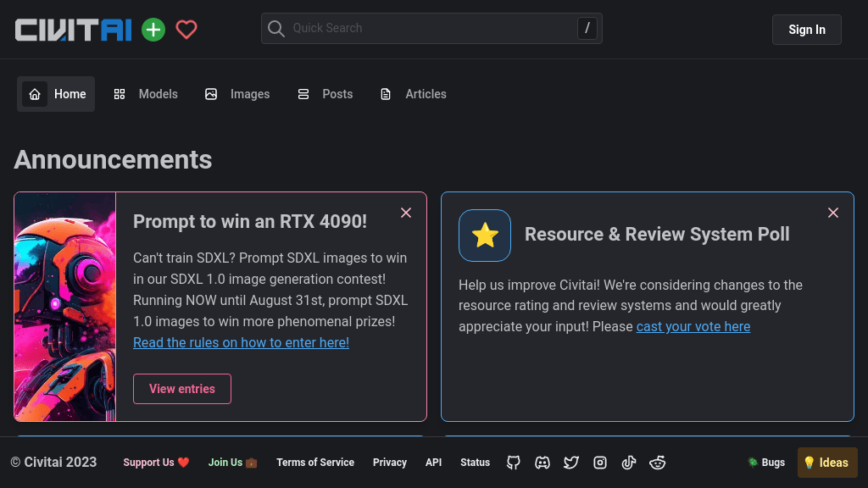868x488 pixels.
Task: Open the TikTok icon in footer
Action: tap(629, 463)
